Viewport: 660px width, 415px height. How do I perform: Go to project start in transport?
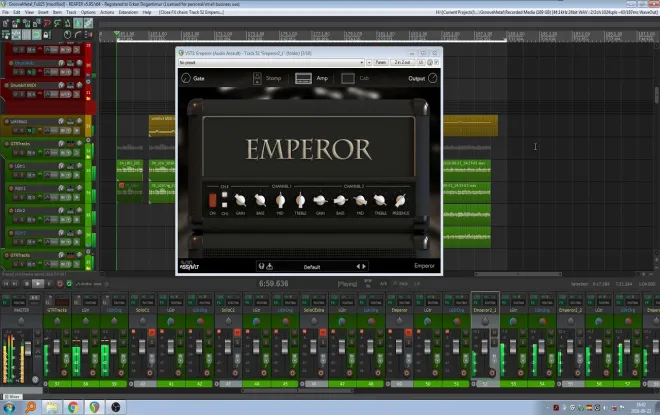point(6,284)
